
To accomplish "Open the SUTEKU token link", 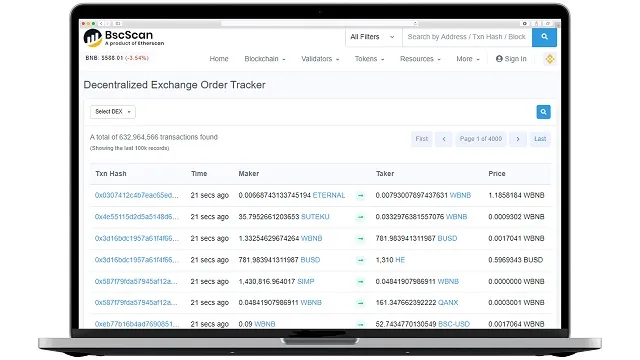I will pos(315,217).
